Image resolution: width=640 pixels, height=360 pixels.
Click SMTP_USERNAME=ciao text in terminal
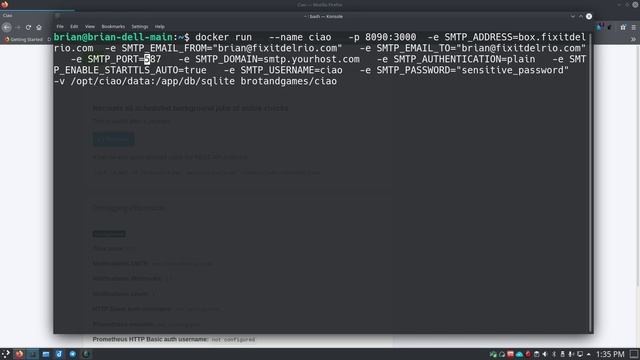[x=291, y=70]
